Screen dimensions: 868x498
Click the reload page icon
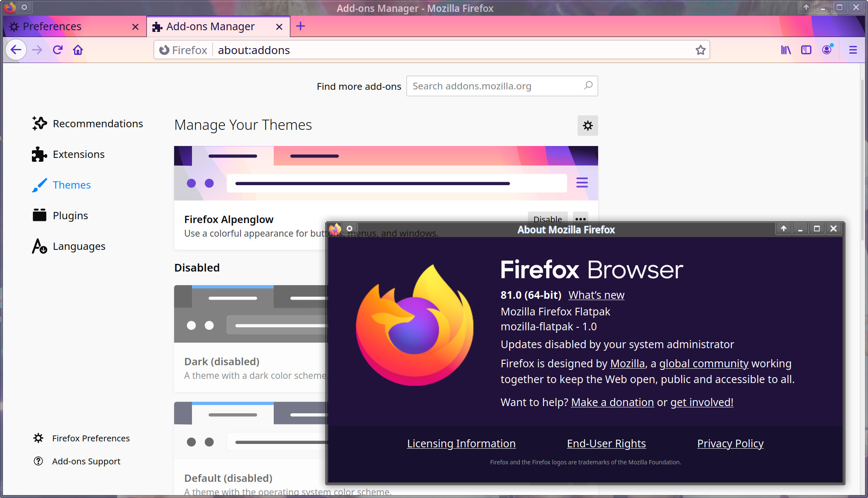(57, 50)
